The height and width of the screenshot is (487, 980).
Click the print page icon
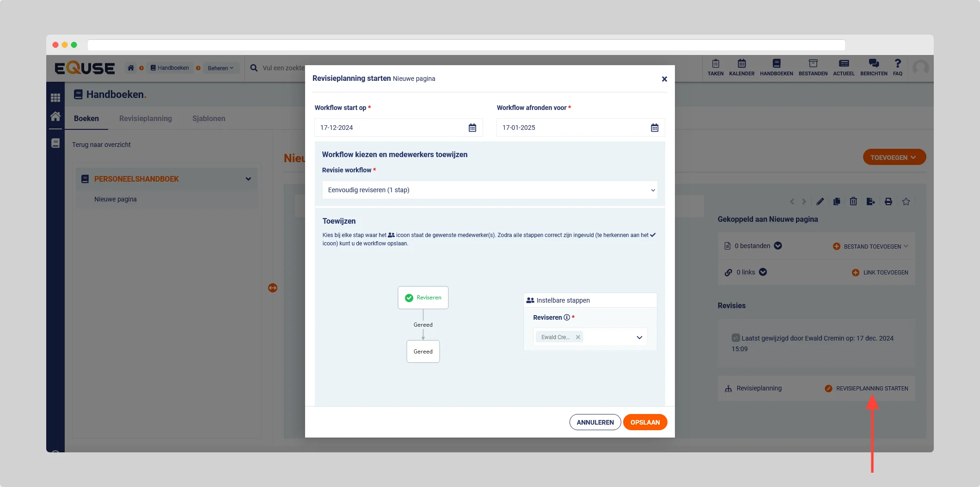(x=888, y=201)
